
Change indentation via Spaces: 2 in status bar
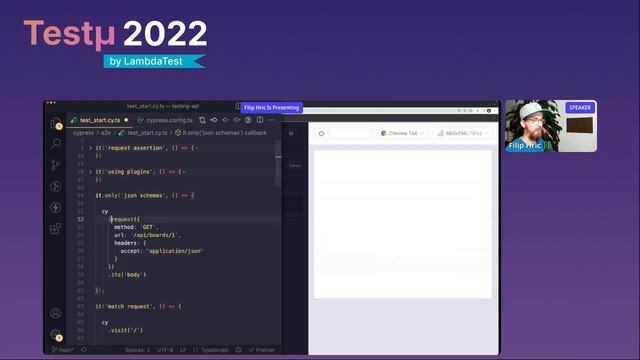(138, 350)
